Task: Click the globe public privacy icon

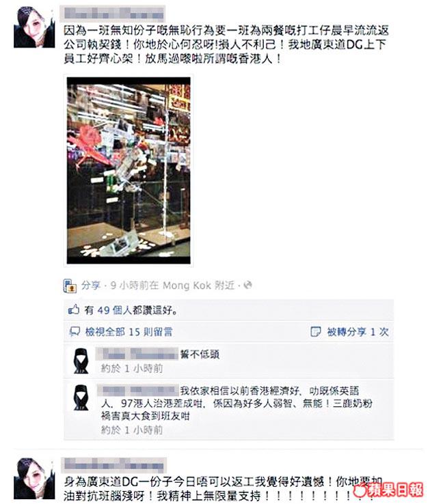Action: [x=247, y=285]
